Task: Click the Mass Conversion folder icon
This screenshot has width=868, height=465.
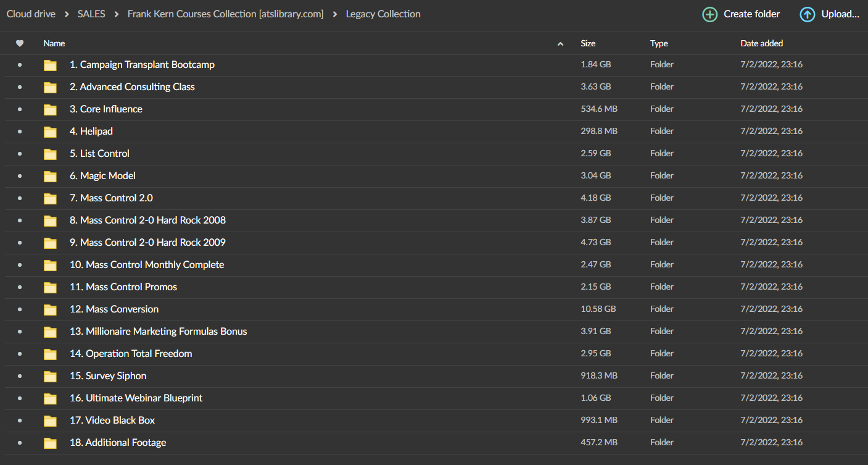Action: click(x=50, y=309)
